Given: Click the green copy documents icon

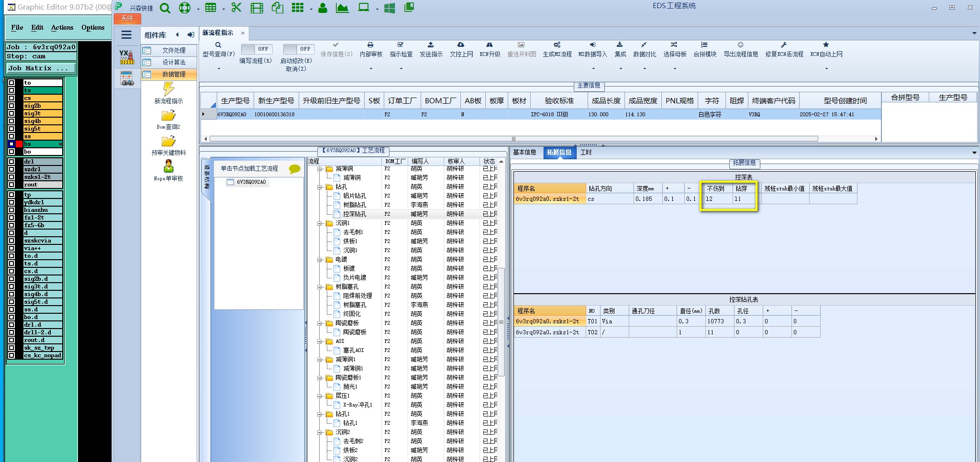Looking at the screenshot, I should [277, 8].
